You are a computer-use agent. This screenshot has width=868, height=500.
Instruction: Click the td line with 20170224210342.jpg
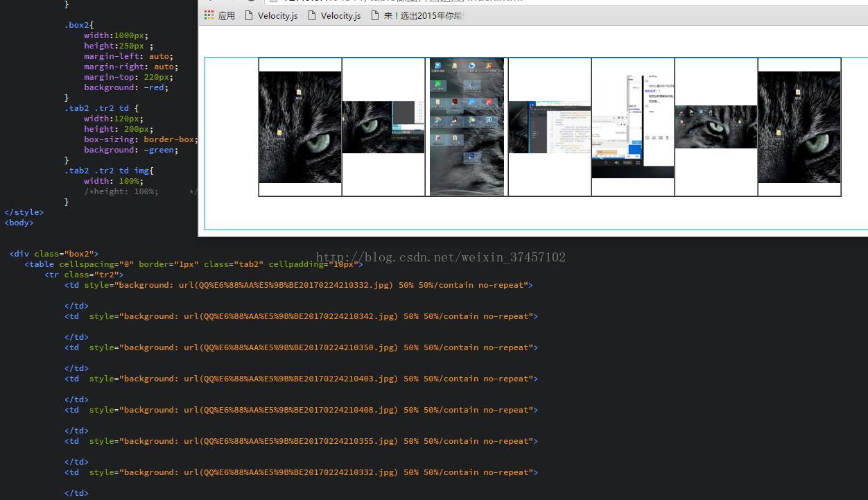coord(301,316)
